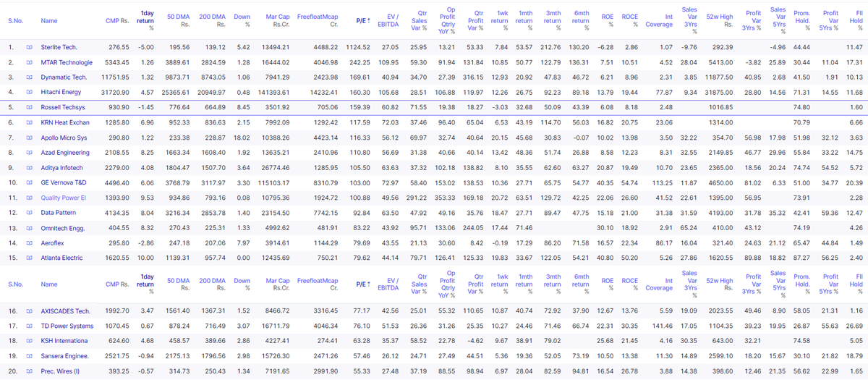Click the book icon next to Aeroflex
The width and height of the screenshot is (868, 380).
click(30, 242)
